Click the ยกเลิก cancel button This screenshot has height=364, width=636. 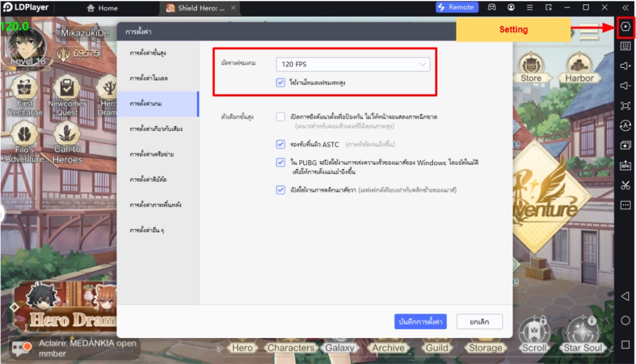479,321
